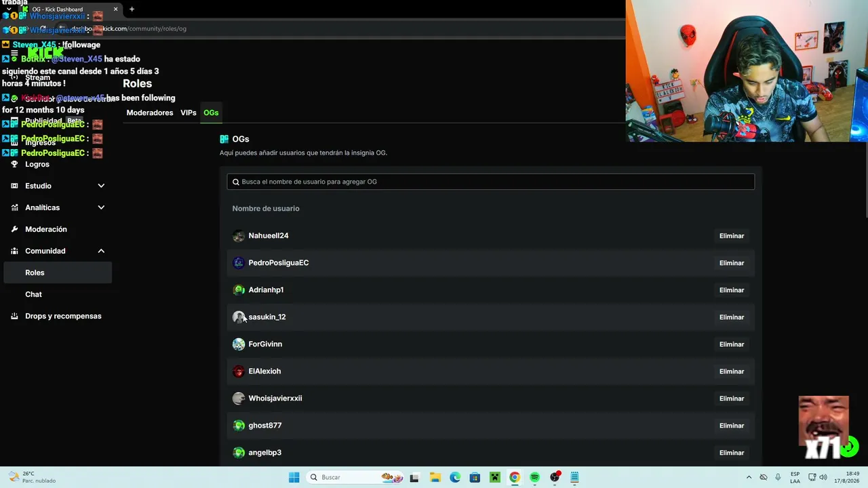The image size is (868, 488).
Task: Expand the Estudio section chevron
Action: tap(101, 186)
